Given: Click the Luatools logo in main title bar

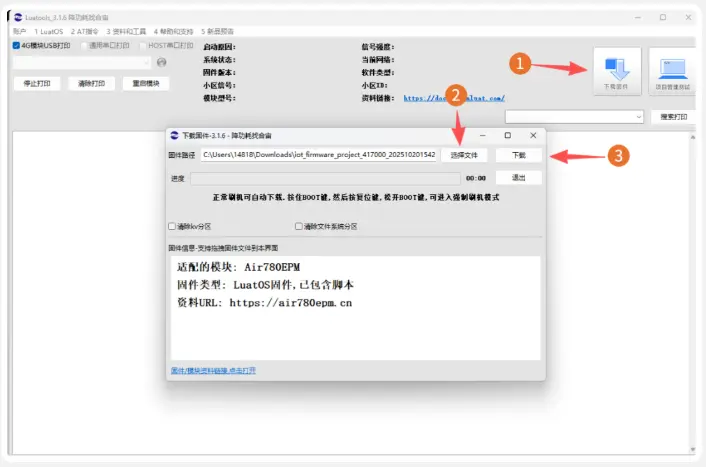Looking at the screenshot, I should 18,17.
